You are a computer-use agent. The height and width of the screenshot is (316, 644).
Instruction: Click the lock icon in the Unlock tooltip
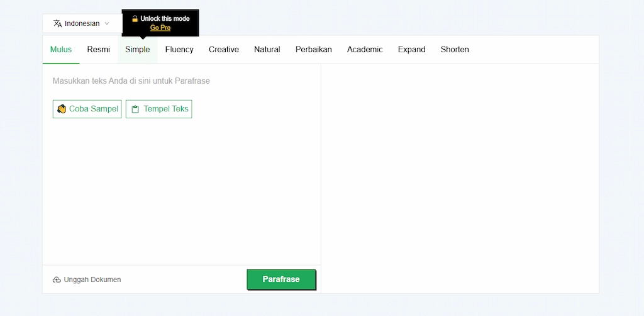(135, 18)
